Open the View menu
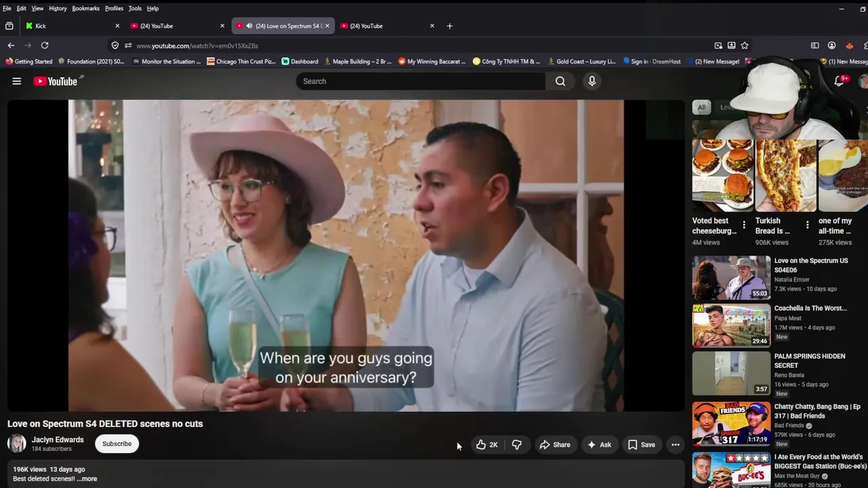868x488 pixels. click(x=37, y=8)
